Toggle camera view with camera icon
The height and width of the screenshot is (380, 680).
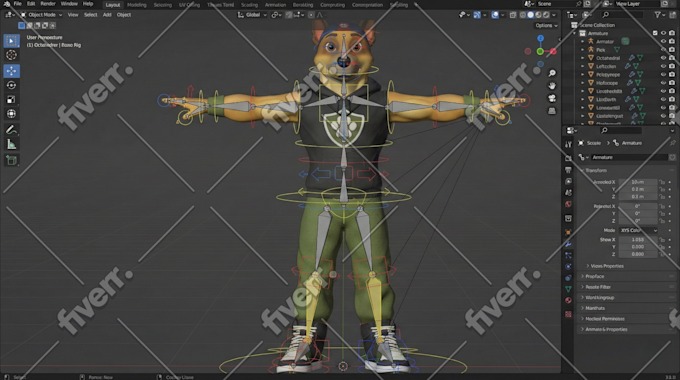click(552, 98)
